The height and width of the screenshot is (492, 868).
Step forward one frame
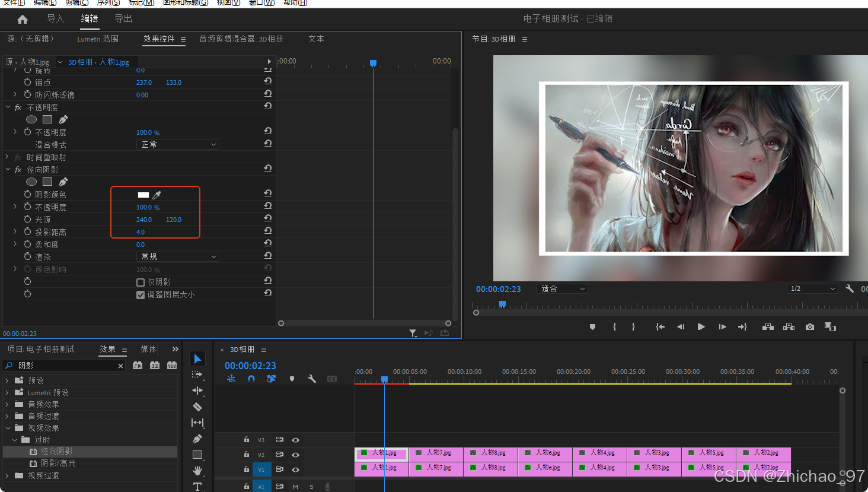[722, 327]
